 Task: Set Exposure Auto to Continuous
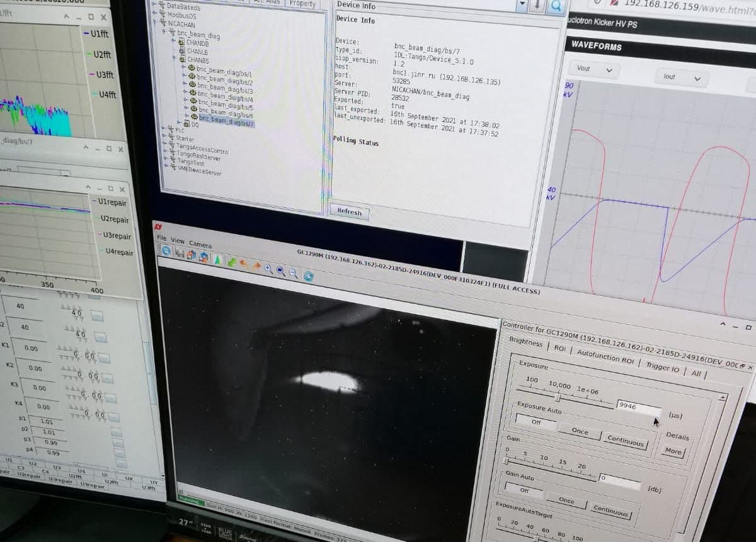625,440
